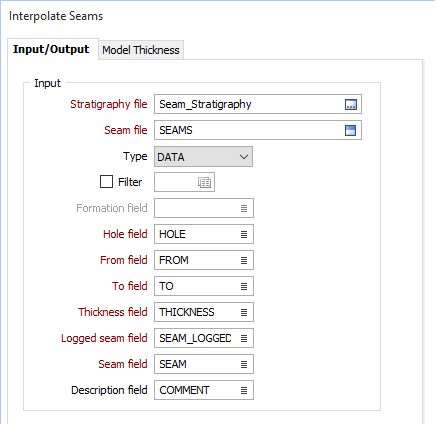
Task: Open the Thickness field list icon
Action: 244,312
